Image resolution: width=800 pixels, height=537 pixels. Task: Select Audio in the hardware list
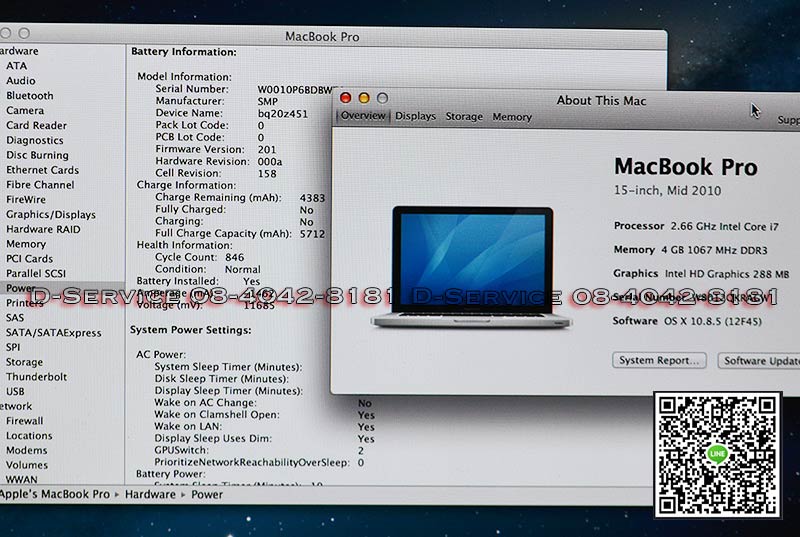click(20, 81)
